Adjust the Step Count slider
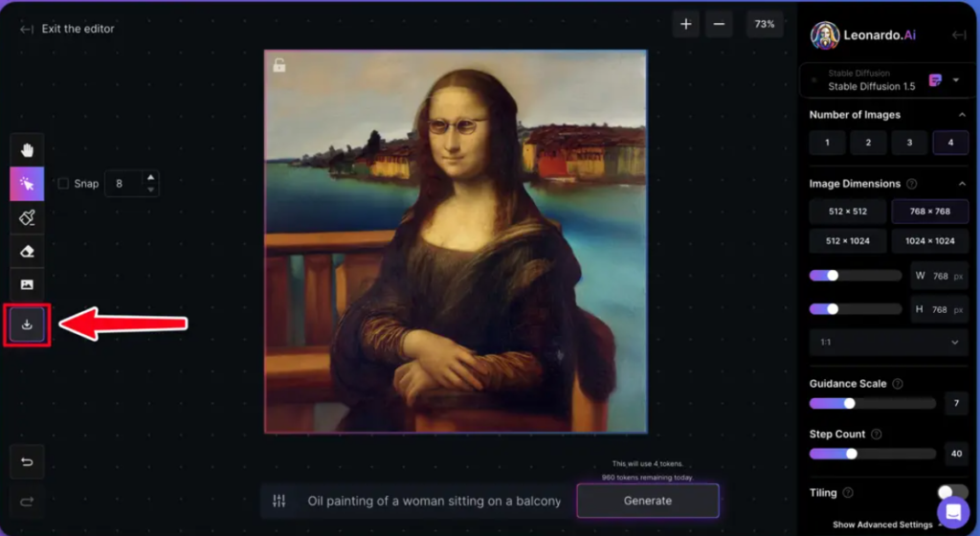The image size is (980, 536). (872, 454)
